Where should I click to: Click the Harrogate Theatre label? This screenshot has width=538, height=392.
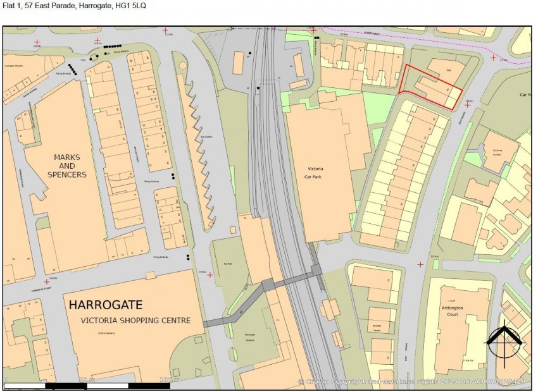[15, 66]
